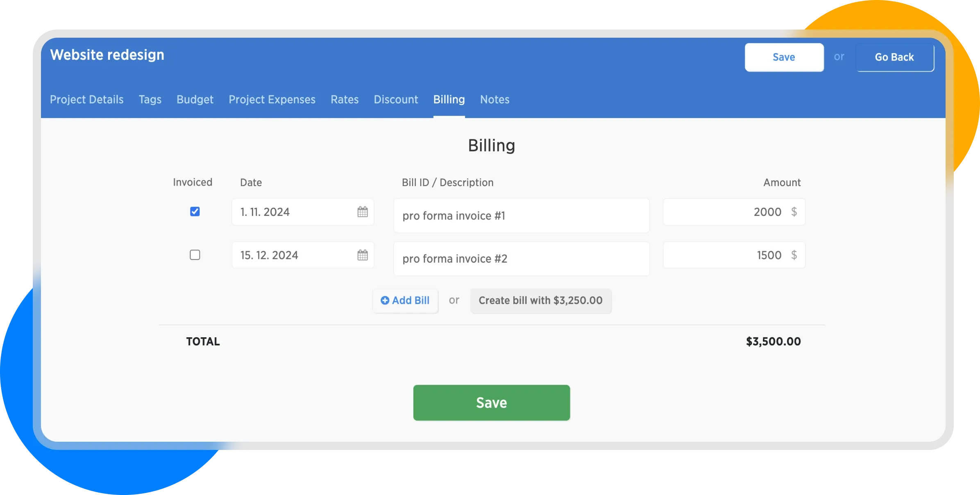Click the white Save button in header
Viewport: 980px width, 495px height.
[x=784, y=57]
